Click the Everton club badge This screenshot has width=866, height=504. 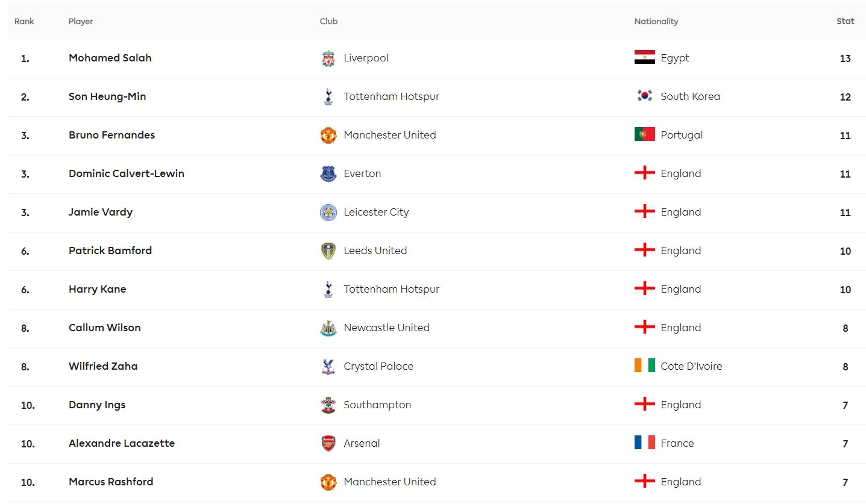coord(328,174)
